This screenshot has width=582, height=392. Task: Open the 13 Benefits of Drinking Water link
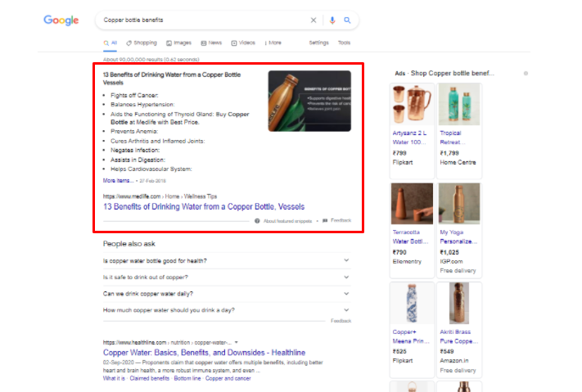[x=203, y=207]
